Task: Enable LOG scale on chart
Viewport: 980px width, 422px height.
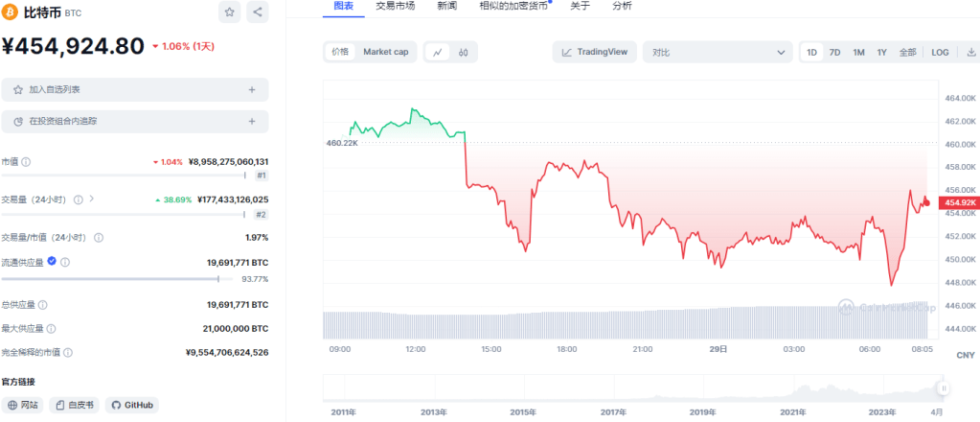Action: (x=940, y=52)
